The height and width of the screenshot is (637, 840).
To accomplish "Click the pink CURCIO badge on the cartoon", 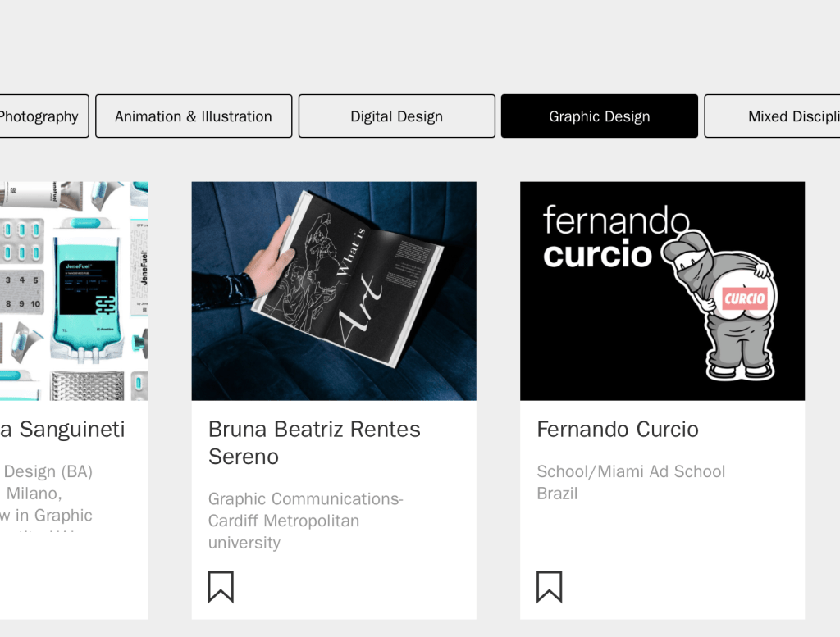I will pyautogui.click(x=744, y=298).
